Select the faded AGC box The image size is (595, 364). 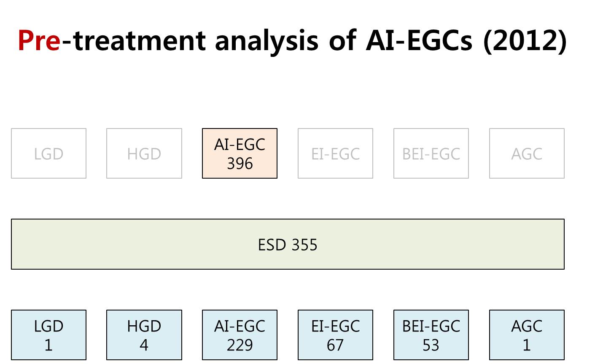[527, 153]
